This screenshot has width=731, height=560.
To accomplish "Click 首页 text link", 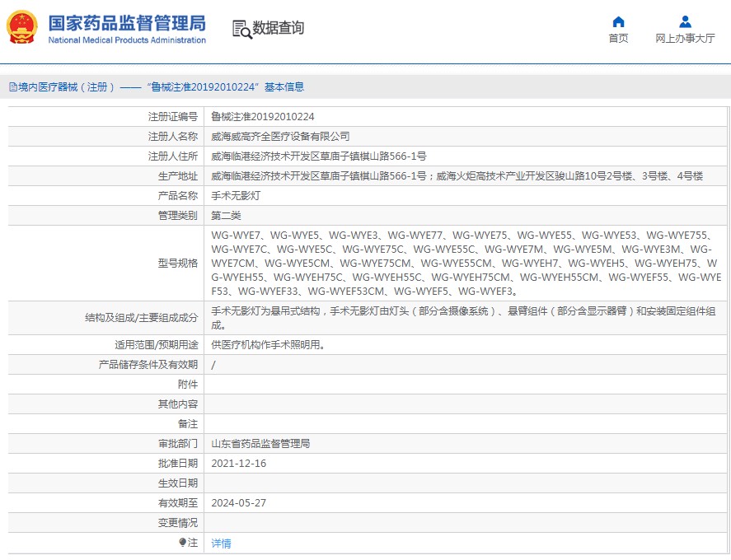I will click(x=618, y=38).
